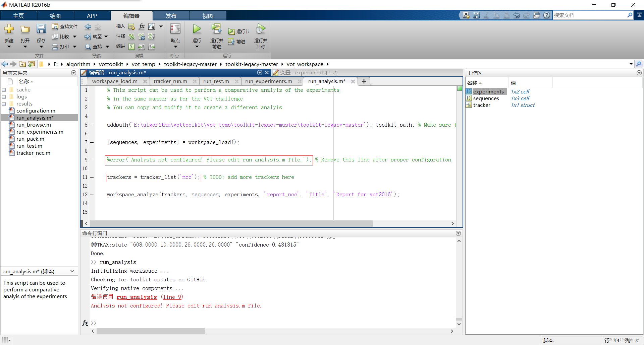Expand the results folder

(x=4, y=104)
